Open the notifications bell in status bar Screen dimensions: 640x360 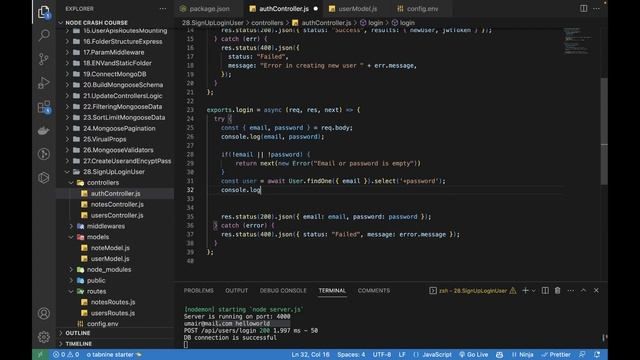[x=597, y=355]
